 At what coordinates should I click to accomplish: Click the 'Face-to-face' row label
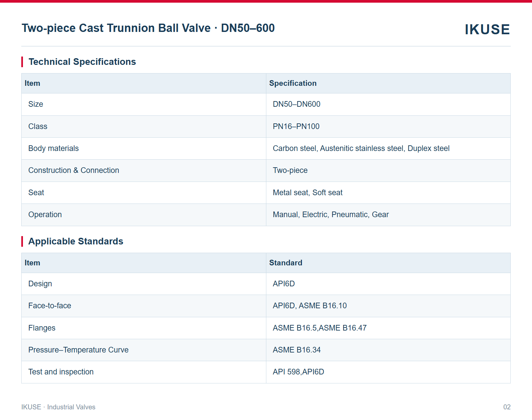tap(50, 306)
